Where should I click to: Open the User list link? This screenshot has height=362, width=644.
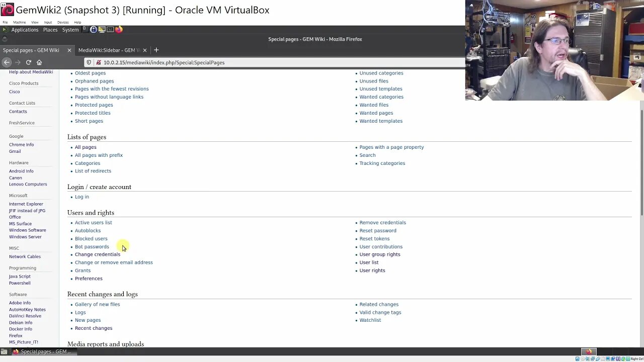[369, 262]
